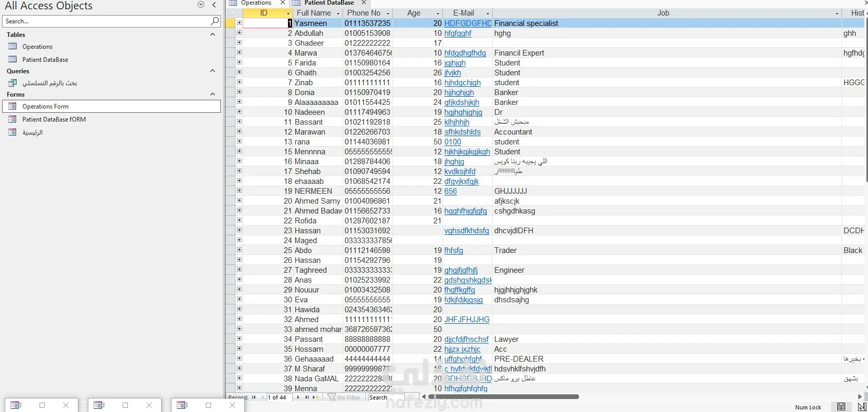
Task: Click the Accountant job cell
Action: [667, 132]
